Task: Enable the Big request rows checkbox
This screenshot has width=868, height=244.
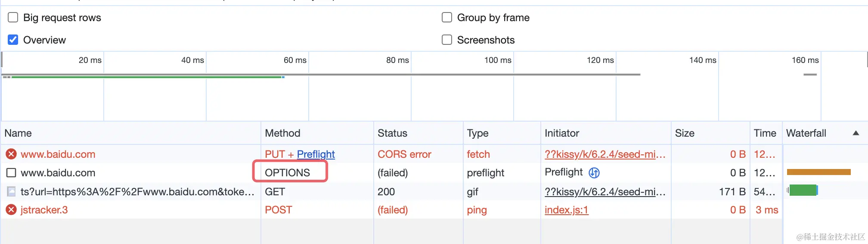Action: tap(13, 17)
